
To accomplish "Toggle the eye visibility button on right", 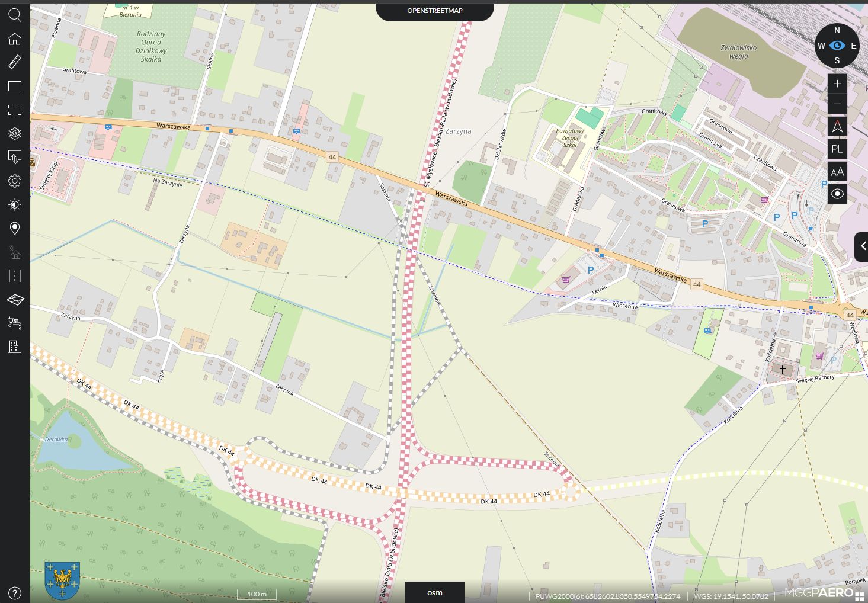I will 837,194.
